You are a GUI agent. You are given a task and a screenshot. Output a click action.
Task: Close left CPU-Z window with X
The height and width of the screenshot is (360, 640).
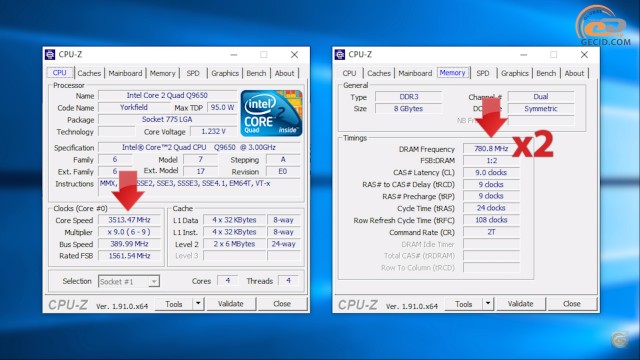(x=294, y=54)
